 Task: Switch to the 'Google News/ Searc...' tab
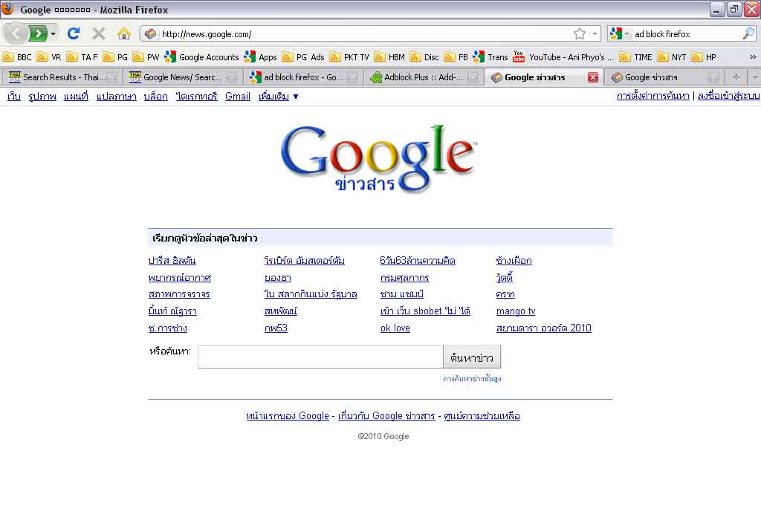point(183,77)
